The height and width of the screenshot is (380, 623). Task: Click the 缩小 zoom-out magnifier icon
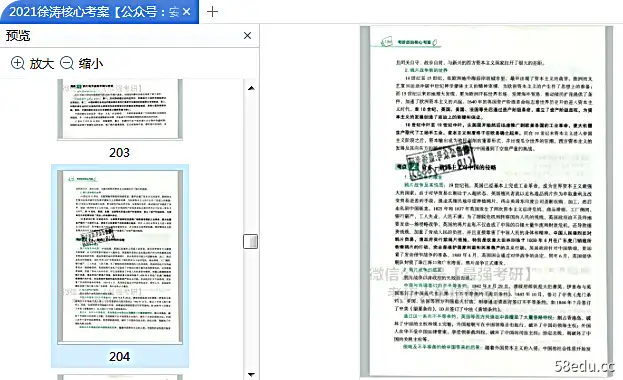coord(67,63)
